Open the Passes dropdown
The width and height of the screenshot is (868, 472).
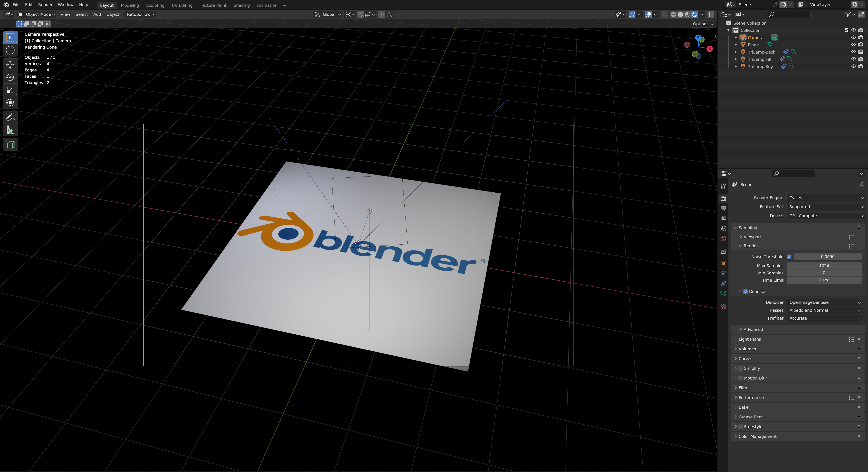point(824,311)
